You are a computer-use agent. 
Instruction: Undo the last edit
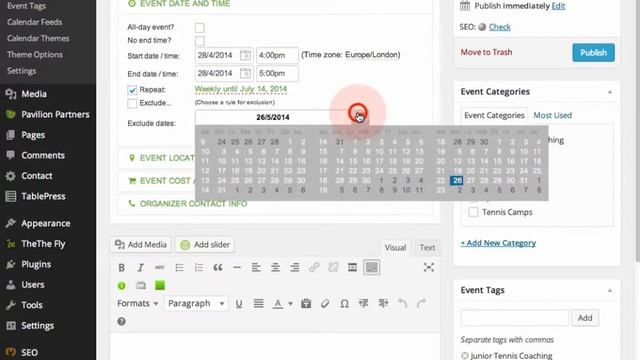[402, 304]
